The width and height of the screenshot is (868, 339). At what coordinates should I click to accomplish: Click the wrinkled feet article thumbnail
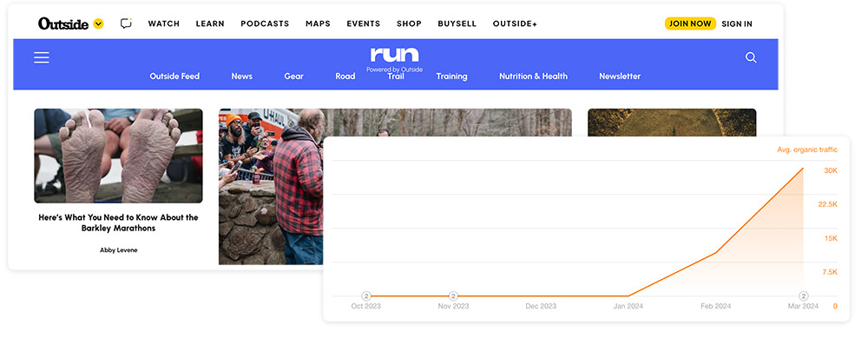tap(118, 156)
